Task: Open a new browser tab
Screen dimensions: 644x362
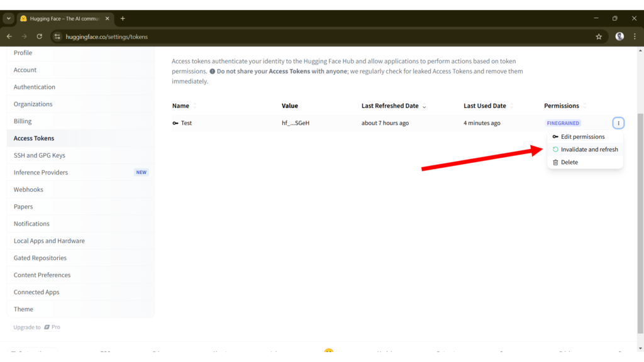Action: (x=123, y=18)
